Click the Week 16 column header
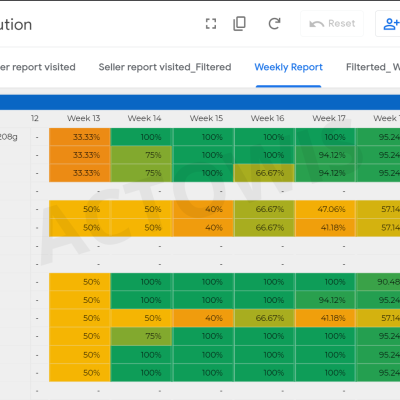Viewport: 400px width, 400px height. tap(267, 118)
